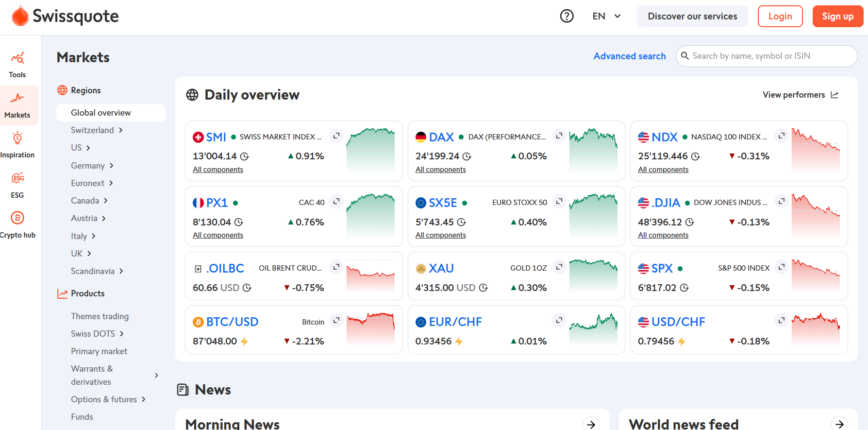This screenshot has width=868, height=430.
Task: Expand the USD/CHF card chart
Action: [x=782, y=320]
